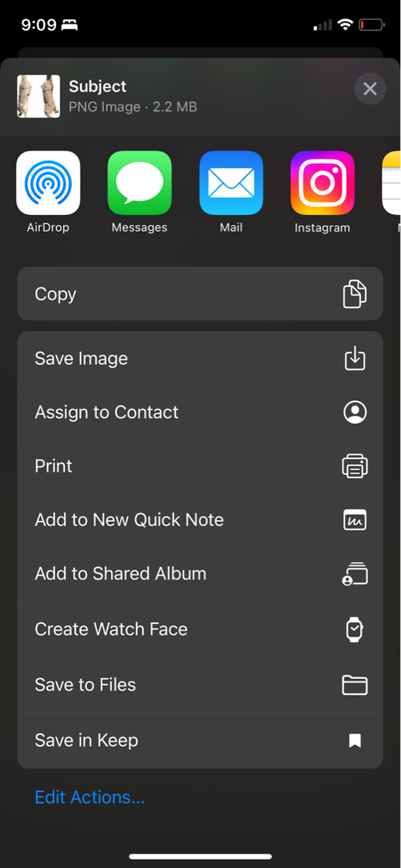Image resolution: width=401 pixels, height=868 pixels.
Task: Choose Add to New Quick Note
Action: (x=200, y=520)
